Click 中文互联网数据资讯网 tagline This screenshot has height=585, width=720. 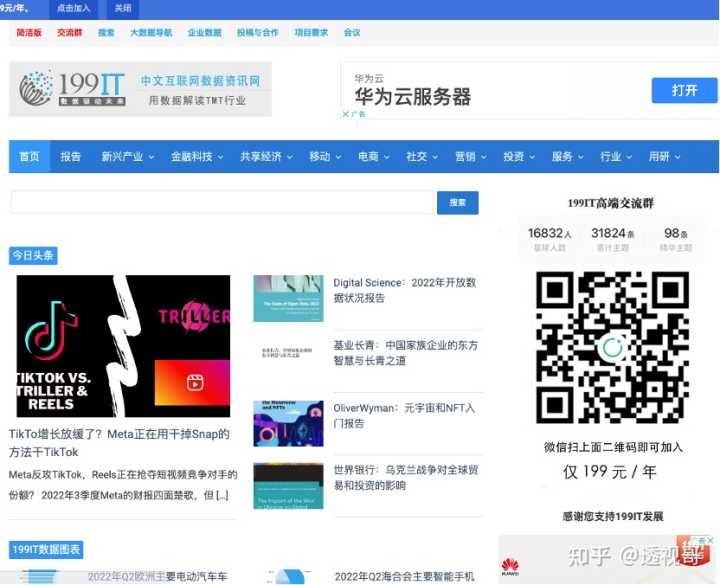tap(201, 81)
